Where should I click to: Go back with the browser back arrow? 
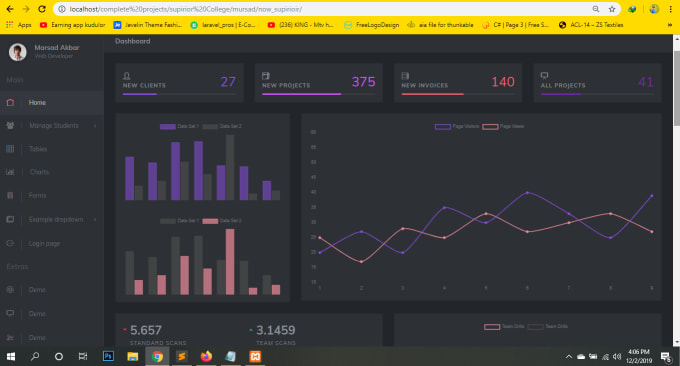pos(10,9)
